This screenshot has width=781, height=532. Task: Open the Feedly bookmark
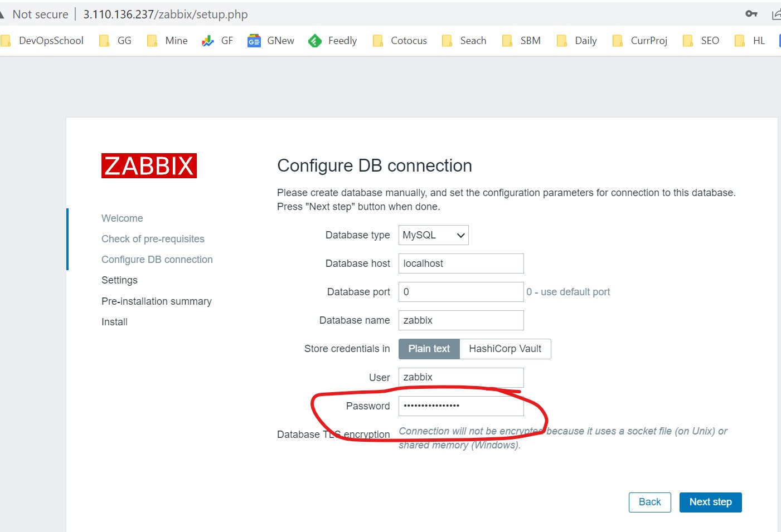coord(333,41)
